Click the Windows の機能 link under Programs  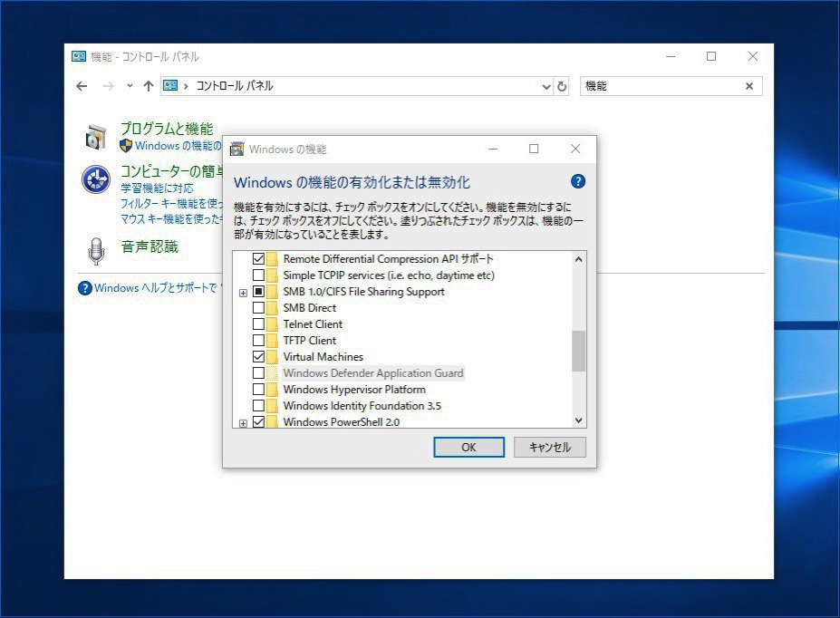(x=179, y=146)
